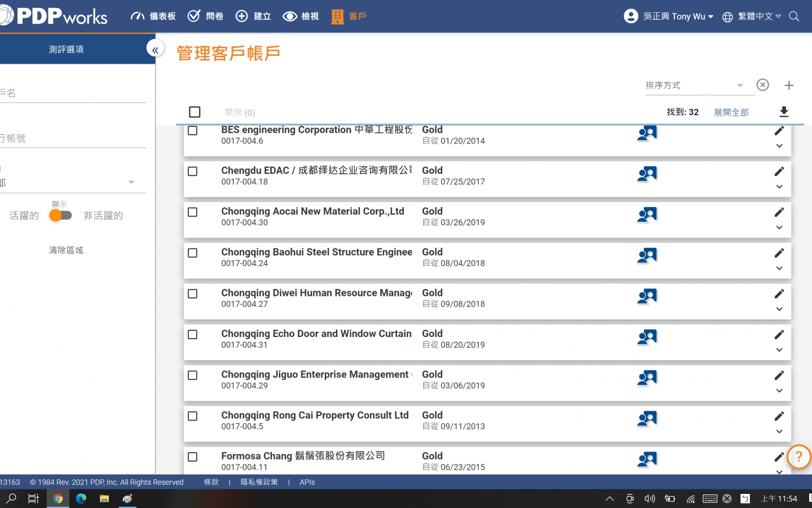Expand the BES engineering Corporation row
The image size is (812, 508).
point(779,146)
